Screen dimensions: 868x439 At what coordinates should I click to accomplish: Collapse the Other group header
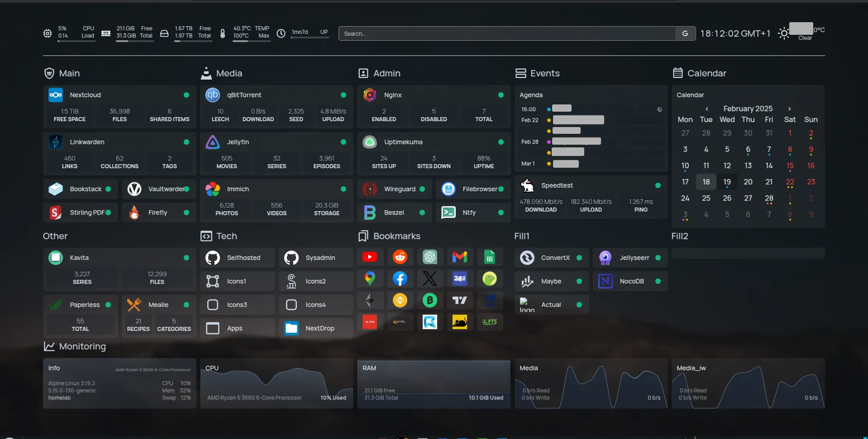tap(55, 236)
